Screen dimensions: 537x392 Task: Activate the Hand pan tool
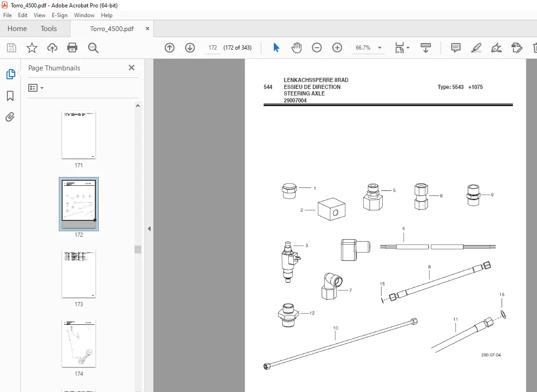[297, 48]
